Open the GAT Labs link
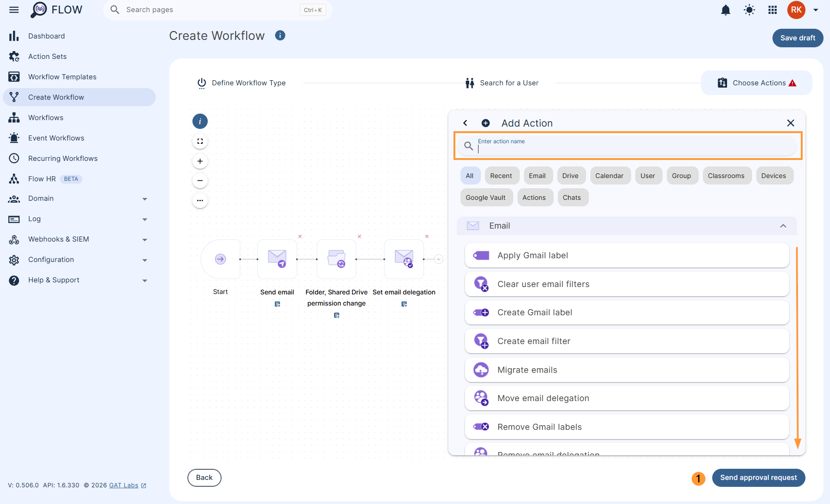Viewport: 830px width, 504px height. coord(128,485)
